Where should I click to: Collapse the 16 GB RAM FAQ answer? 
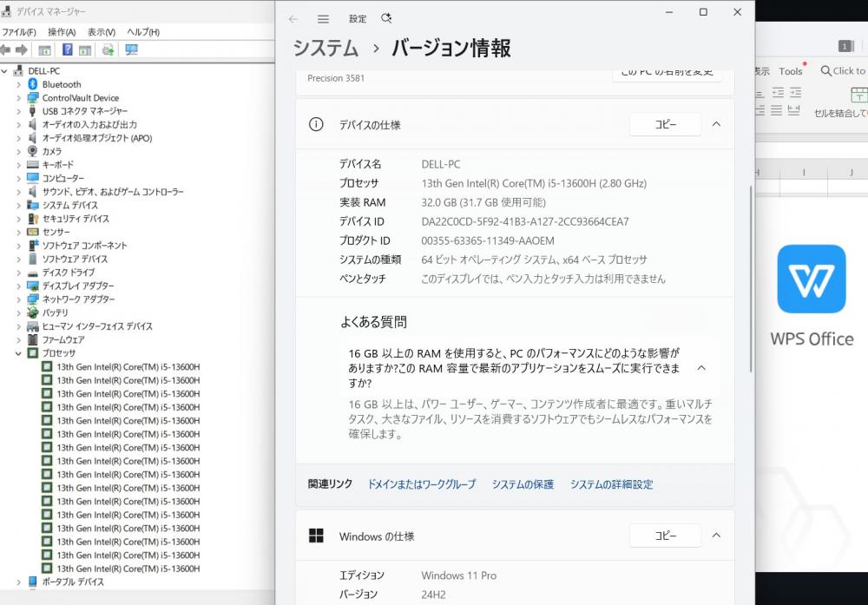[701, 368]
